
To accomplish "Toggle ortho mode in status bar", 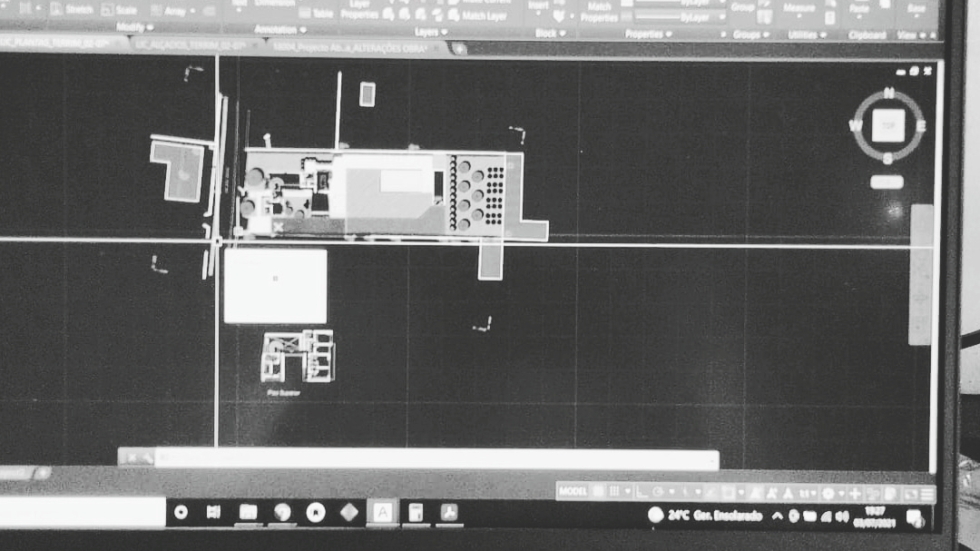I will (x=642, y=492).
